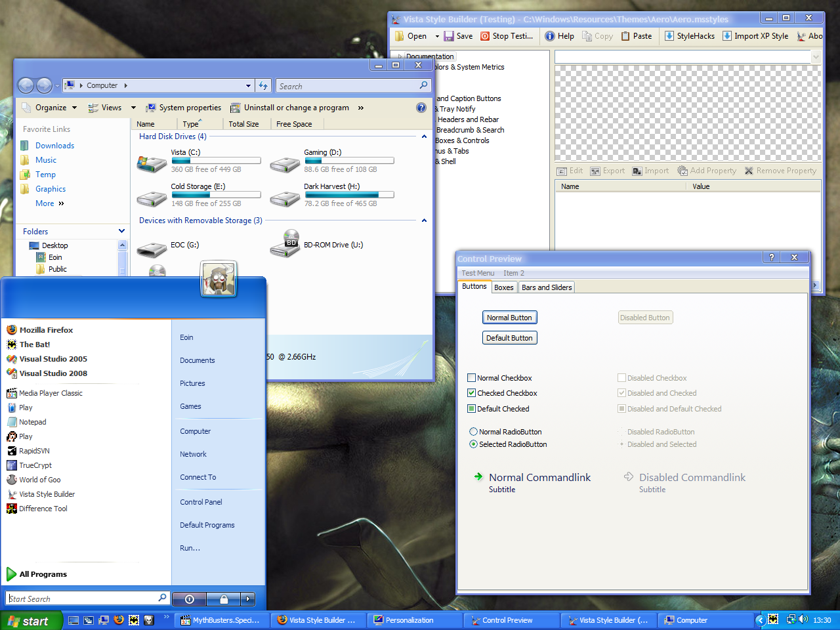Screen dimensions: 840x630
Task: Launch World of Goo from Start menu
Action: coord(33,480)
